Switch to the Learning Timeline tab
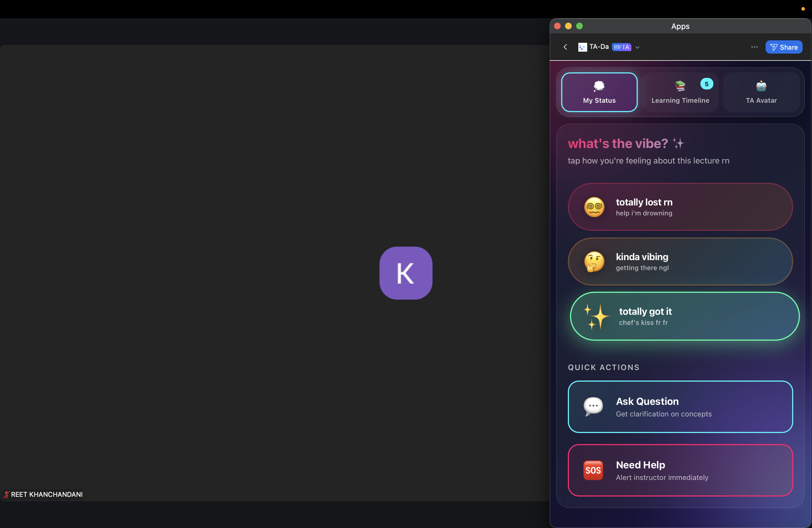Viewport: 812px width, 528px height. coord(680,93)
